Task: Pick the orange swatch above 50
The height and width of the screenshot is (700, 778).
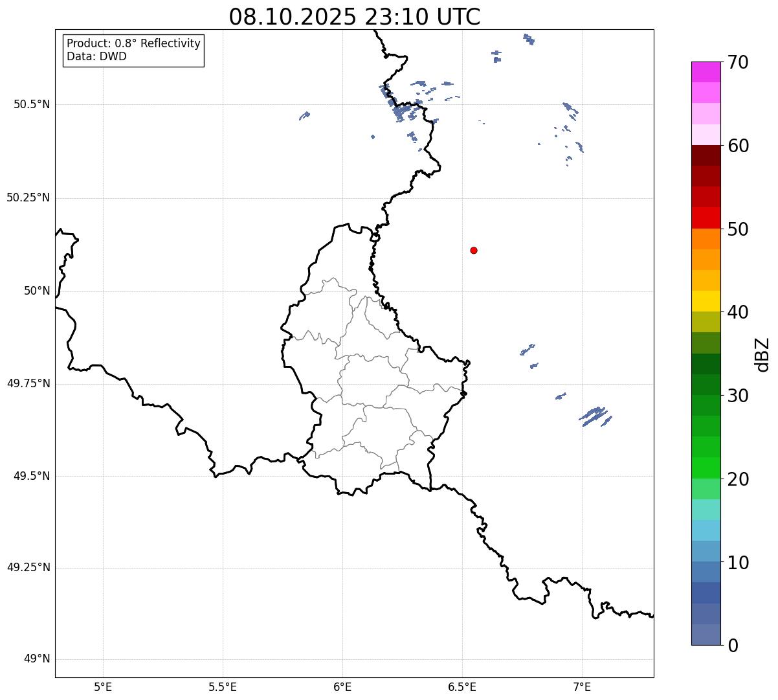Action: [x=706, y=239]
